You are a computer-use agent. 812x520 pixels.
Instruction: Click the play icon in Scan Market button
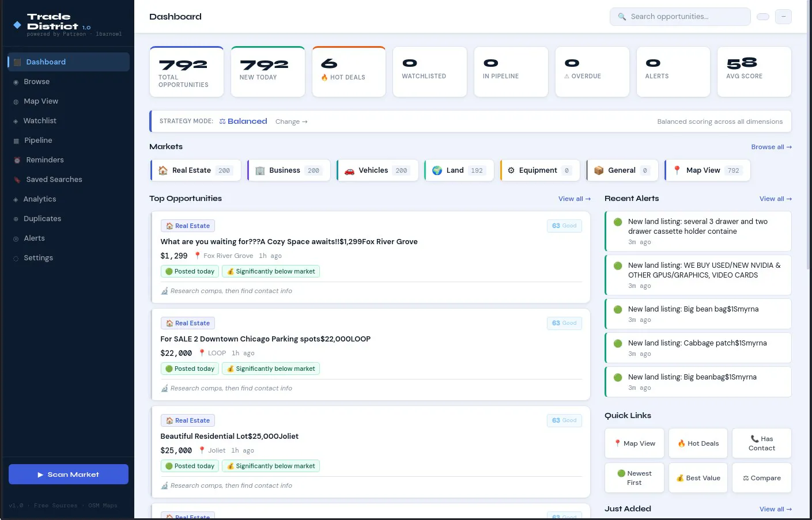click(40, 475)
